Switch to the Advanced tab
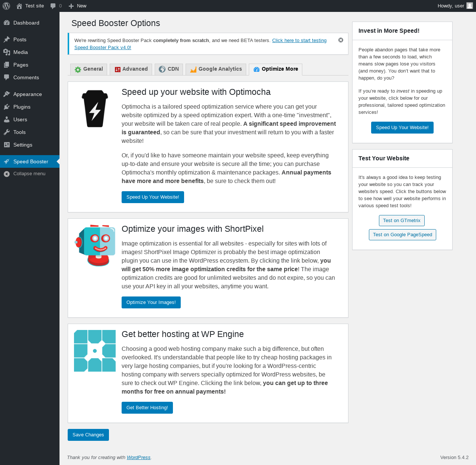The image size is (476, 465). click(131, 69)
